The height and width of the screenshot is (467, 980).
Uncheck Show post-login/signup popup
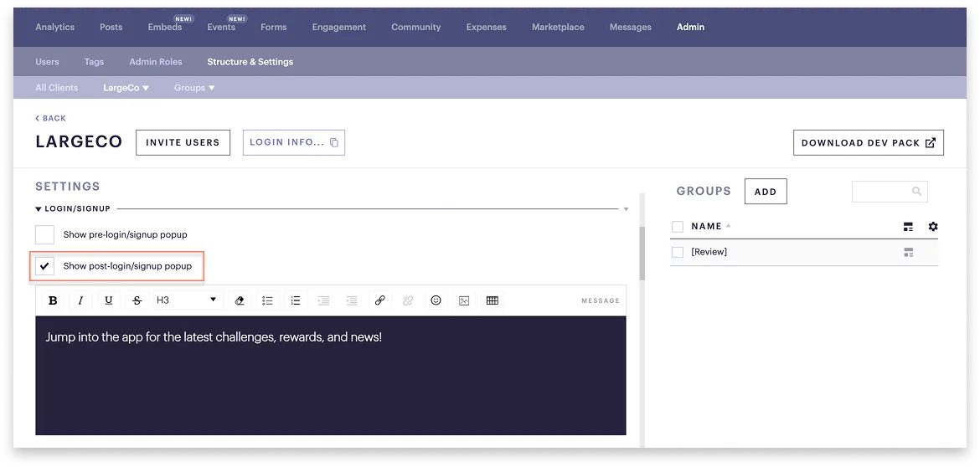(x=44, y=266)
